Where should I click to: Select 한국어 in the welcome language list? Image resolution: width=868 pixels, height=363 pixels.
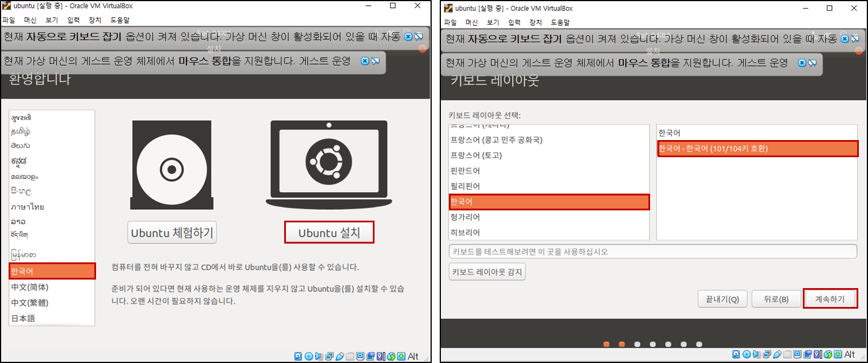(53, 270)
